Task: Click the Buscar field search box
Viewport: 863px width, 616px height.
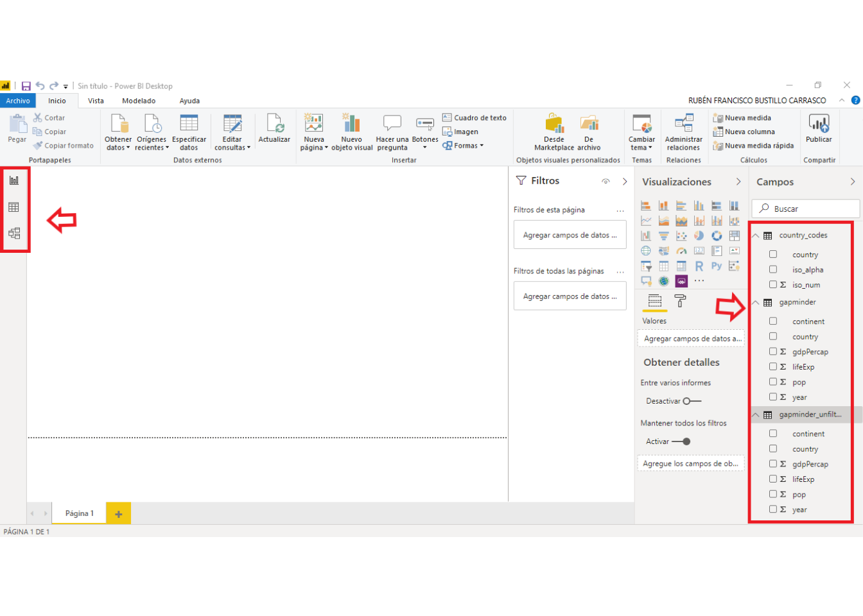Action: coord(806,209)
